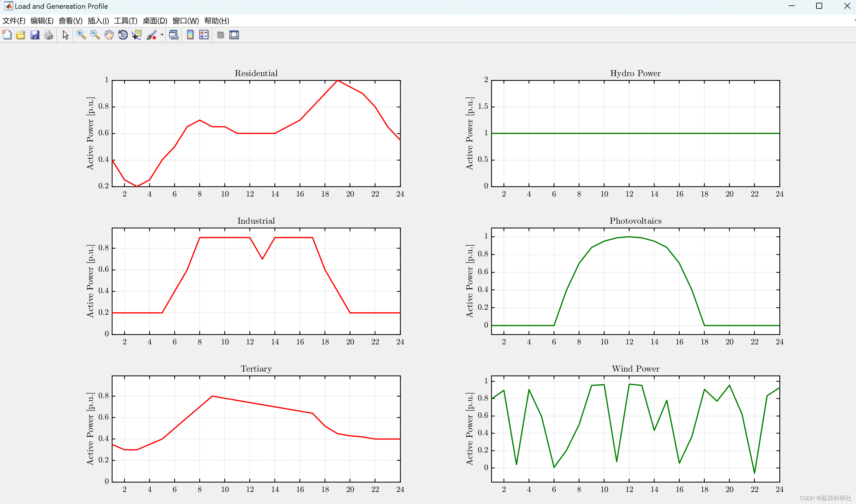Show plot tools and dock the figure
This screenshot has height=504, width=856.
234,35
